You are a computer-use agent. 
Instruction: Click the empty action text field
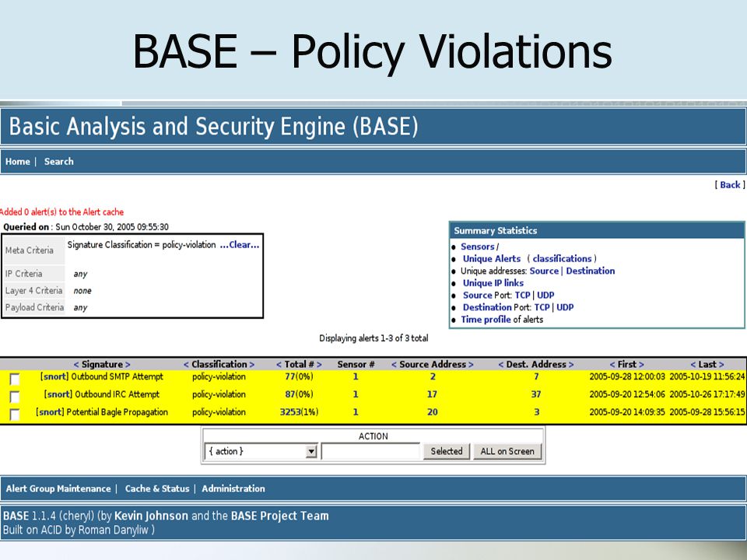pos(370,451)
